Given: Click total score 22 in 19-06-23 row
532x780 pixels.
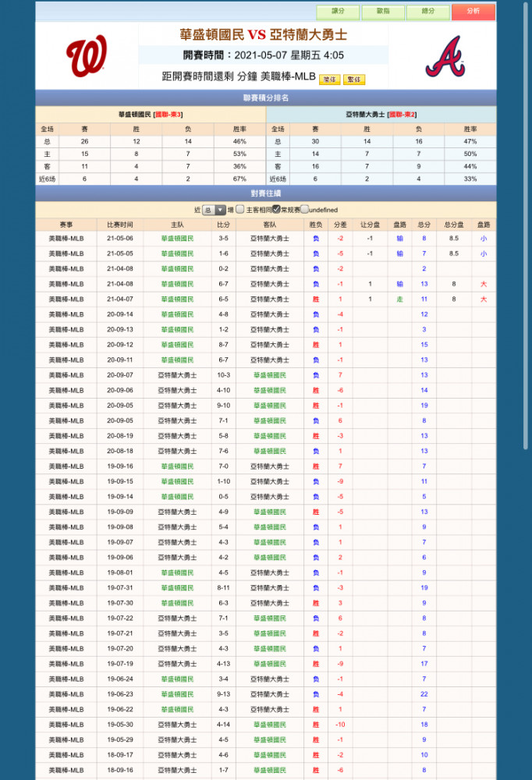Looking at the screenshot, I should 424,694.
